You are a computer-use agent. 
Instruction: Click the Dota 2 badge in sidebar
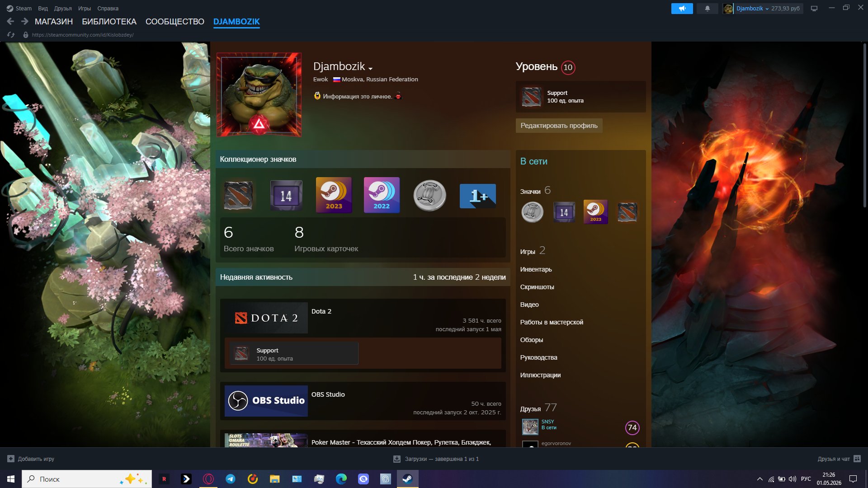coord(627,212)
